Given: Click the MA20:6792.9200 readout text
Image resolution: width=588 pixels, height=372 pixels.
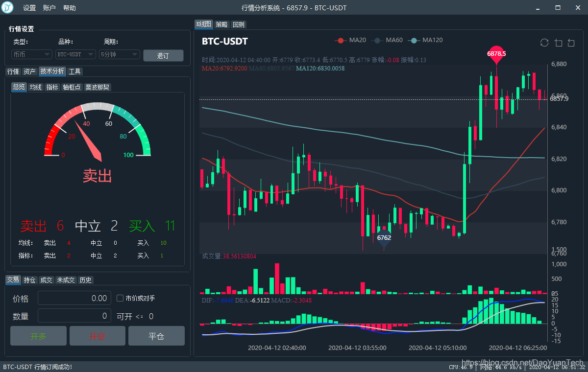Looking at the screenshot, I should (x=224, y=69).
